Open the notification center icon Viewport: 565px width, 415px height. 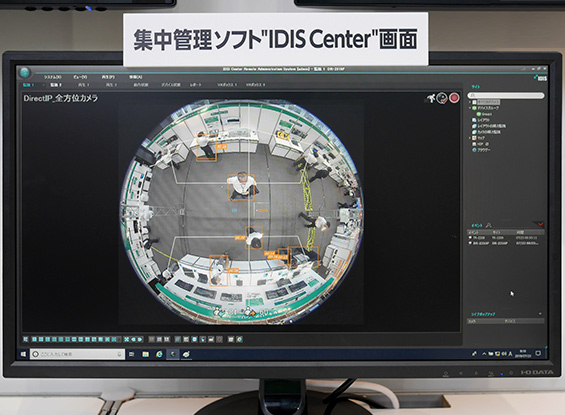coord(538,353)
